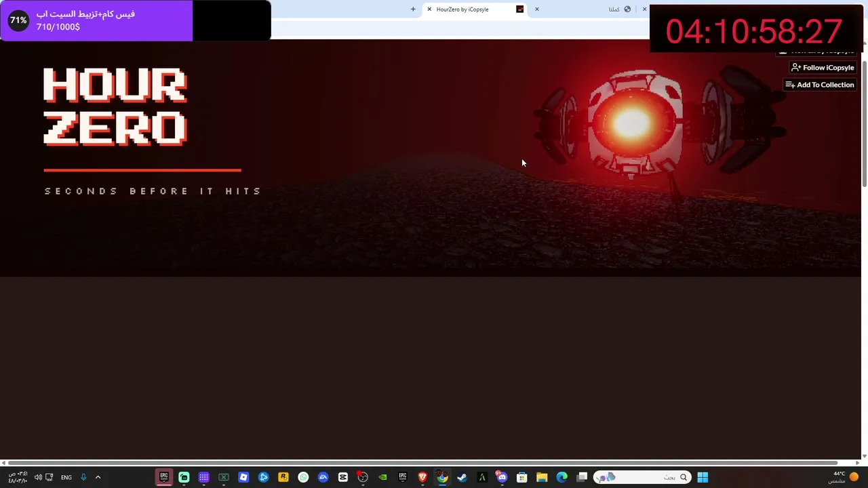868x488 pixels.
Task: Open the Windows Start menu
Action: click(703, 477)
